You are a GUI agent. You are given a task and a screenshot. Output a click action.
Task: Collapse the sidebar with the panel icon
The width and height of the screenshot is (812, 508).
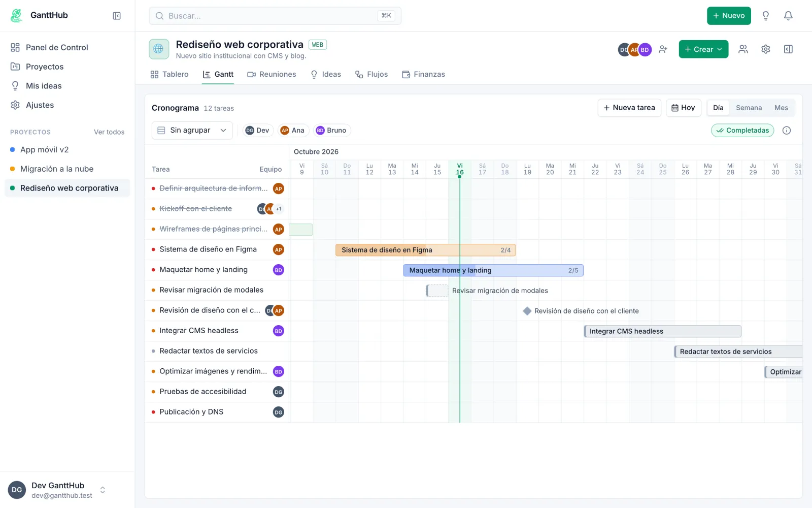(x=117, y=16)
